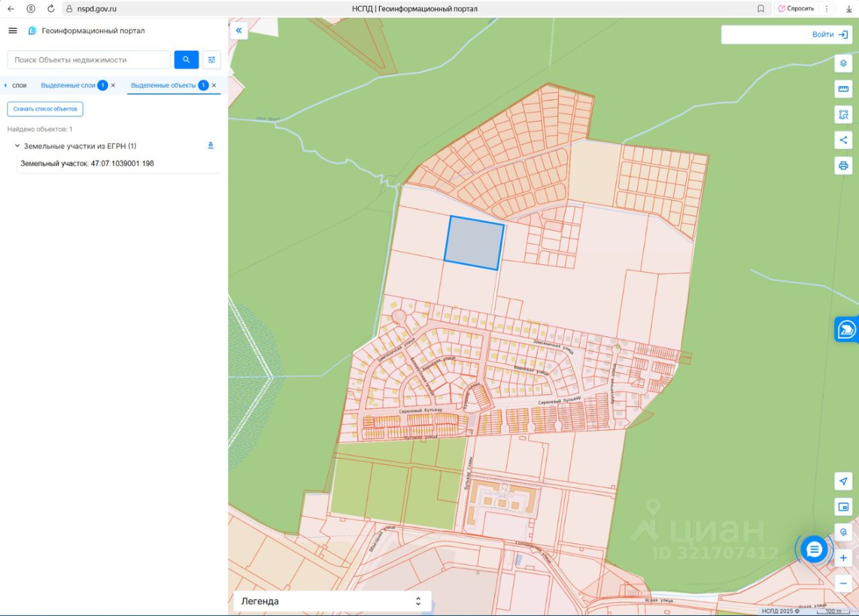Collapse the left sidebar panel
The image size is (859, 616).
(239, 31)
